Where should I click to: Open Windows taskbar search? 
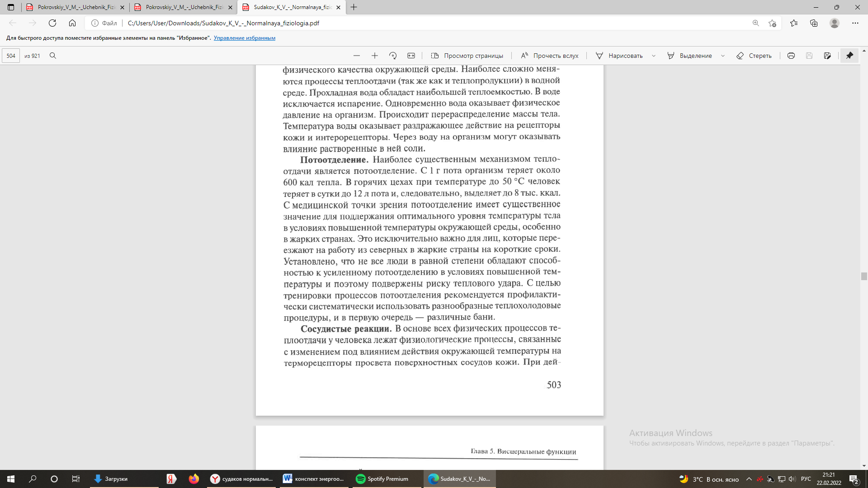(33, 479)
